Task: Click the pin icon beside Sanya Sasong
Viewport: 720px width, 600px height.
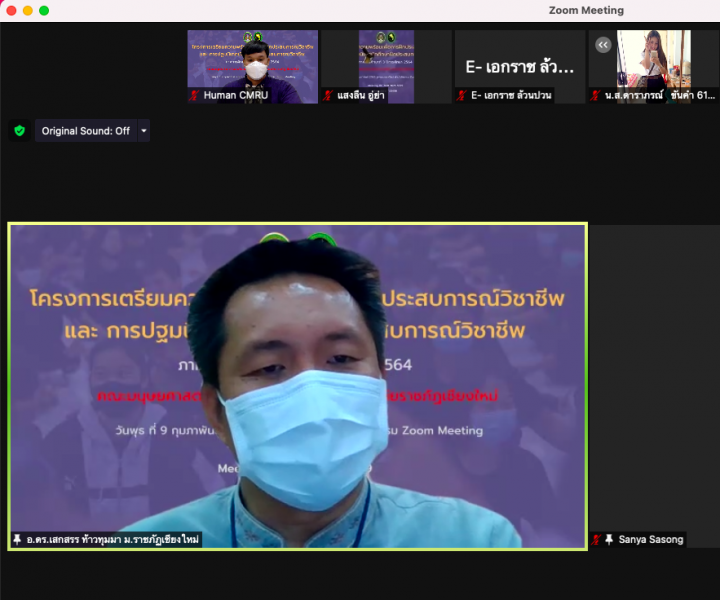Action: tap(609, 540)
